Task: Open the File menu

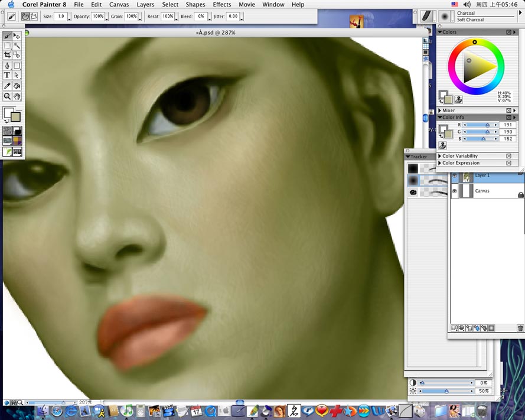Action: tap(79, 4)
